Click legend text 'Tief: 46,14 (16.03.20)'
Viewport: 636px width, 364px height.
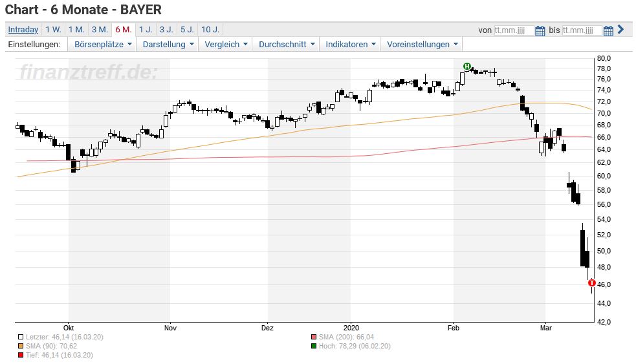[60, 355]
